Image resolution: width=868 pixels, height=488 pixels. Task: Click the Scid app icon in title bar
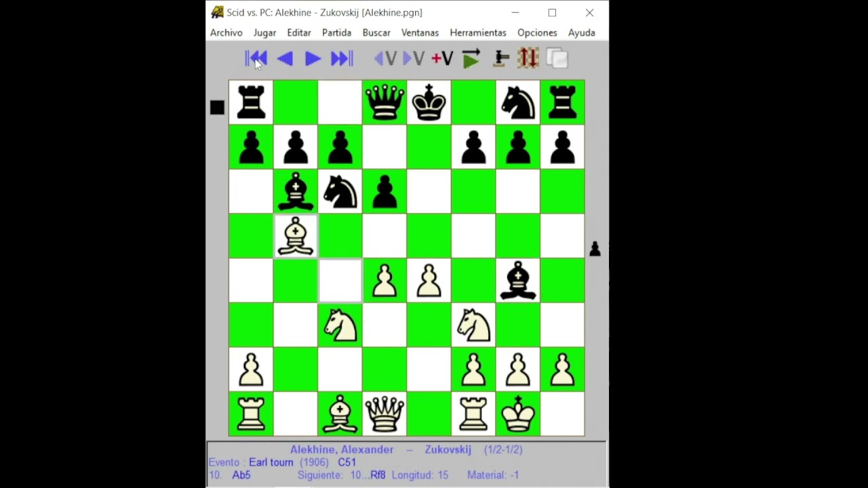(x=217, y=12)
